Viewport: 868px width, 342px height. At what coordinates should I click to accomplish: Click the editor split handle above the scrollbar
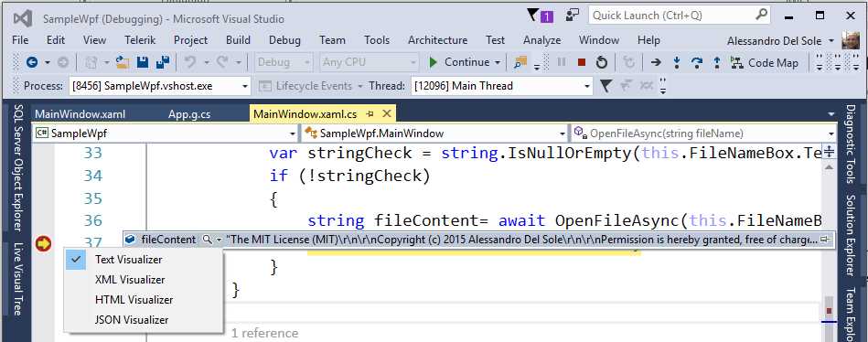(829, 151)
